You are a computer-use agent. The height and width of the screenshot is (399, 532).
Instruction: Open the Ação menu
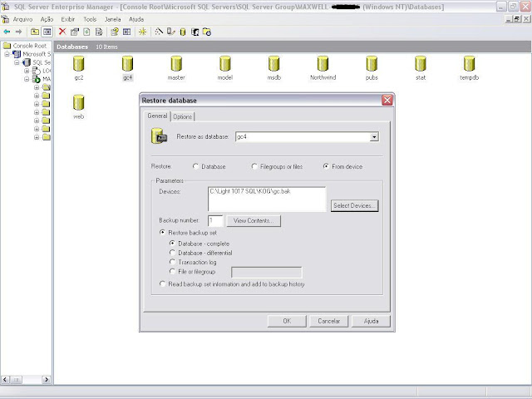pos(47,19)
